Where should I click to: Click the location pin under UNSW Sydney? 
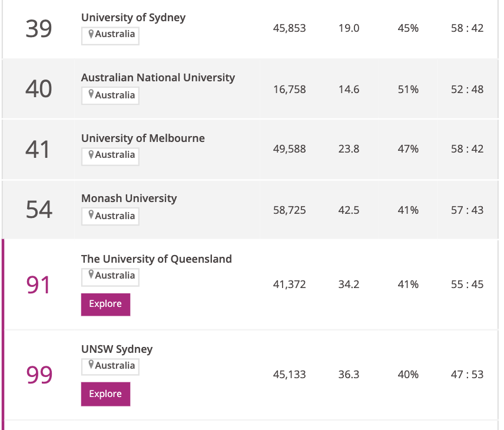click(x=91, y=365)
